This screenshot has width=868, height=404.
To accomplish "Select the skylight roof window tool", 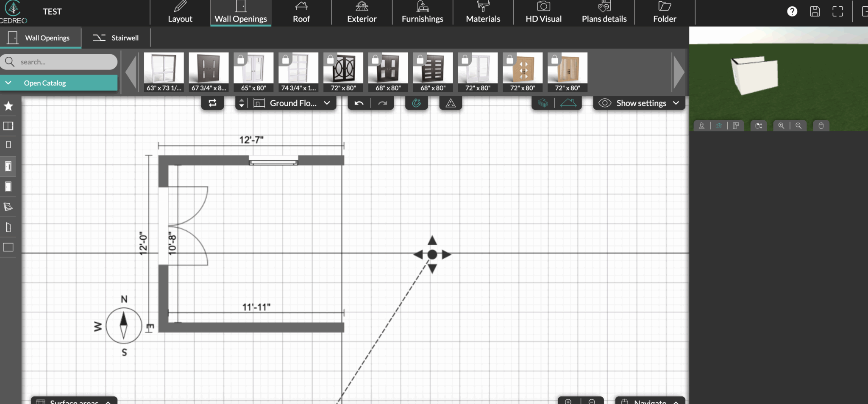I will (x=8, y=207).
